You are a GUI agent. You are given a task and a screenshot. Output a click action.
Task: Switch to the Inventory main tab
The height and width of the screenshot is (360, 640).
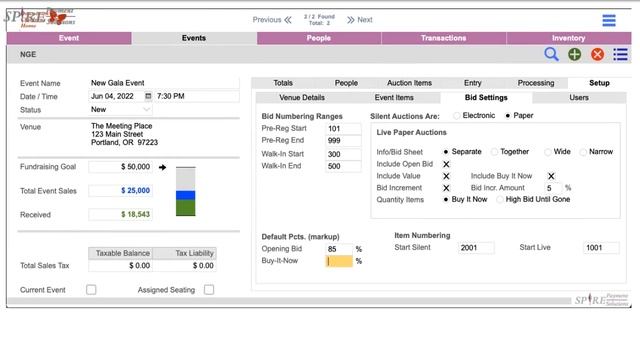click(x=569, y=38)
